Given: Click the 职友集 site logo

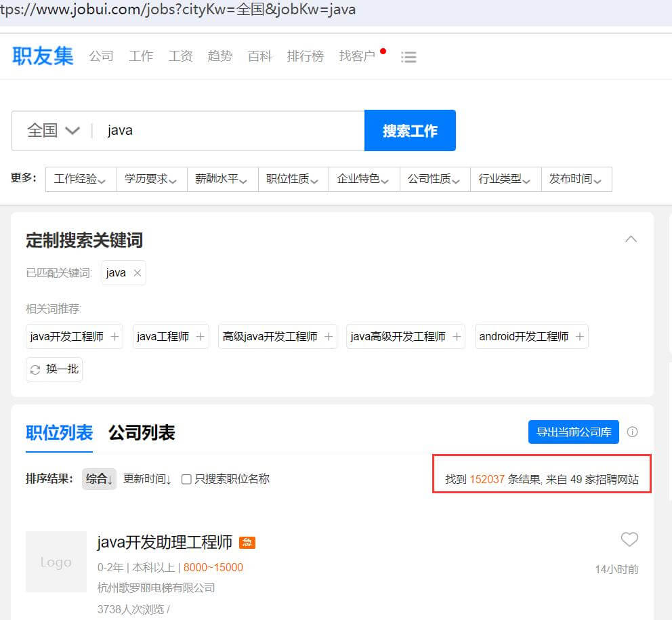Looking at the screenshot, I should (x=43, y=56).
